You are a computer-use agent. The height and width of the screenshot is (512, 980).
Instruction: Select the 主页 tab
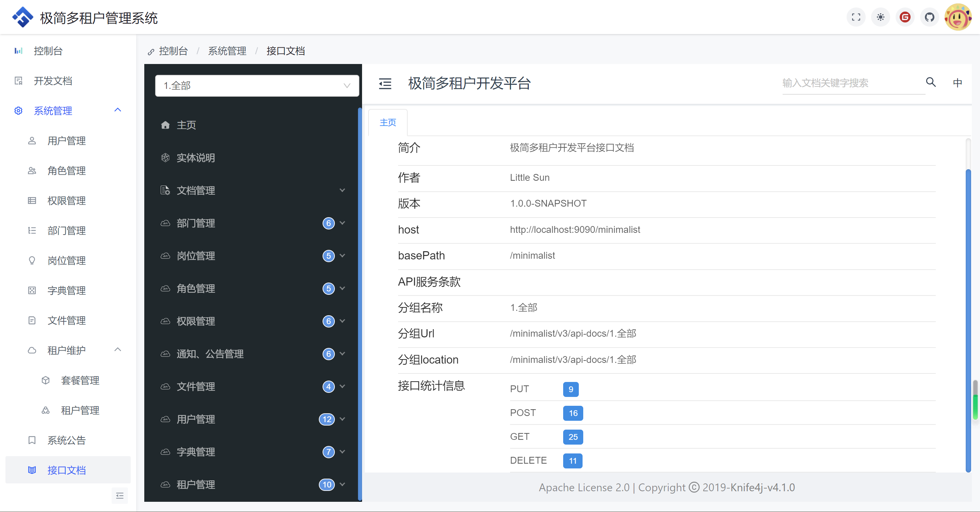click(388, 123)
